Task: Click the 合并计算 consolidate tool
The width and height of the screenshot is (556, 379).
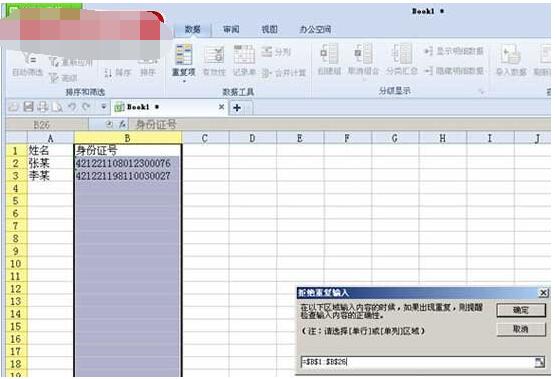Action: tap(284, 73)
